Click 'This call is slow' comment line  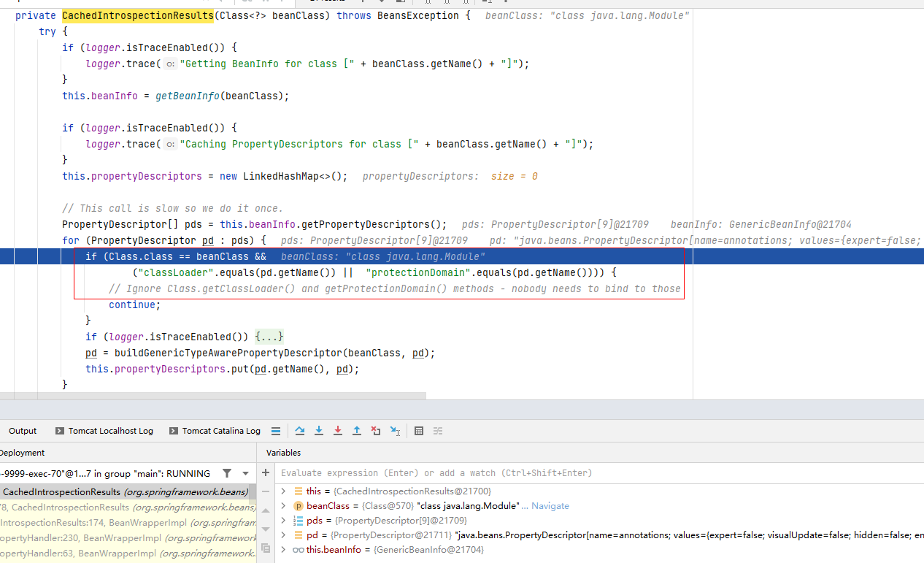[172, 208]
